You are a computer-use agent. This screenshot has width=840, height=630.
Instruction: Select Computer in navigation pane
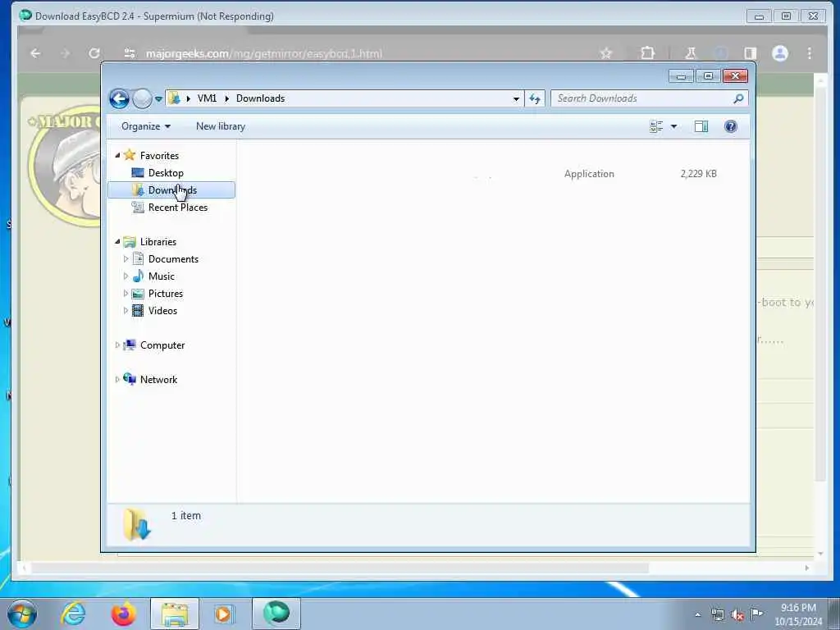tap(162, 345)
